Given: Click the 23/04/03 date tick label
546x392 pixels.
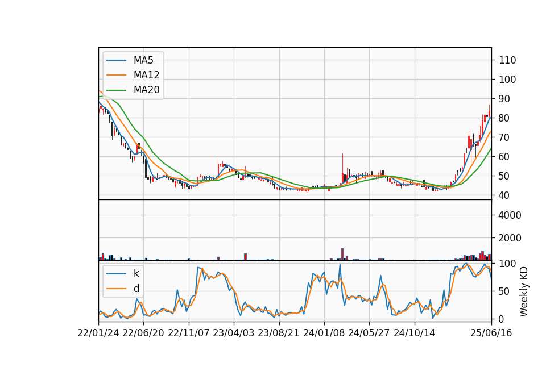Looking at the screenshot, I should pyautogui.click(x=234, y=333).
